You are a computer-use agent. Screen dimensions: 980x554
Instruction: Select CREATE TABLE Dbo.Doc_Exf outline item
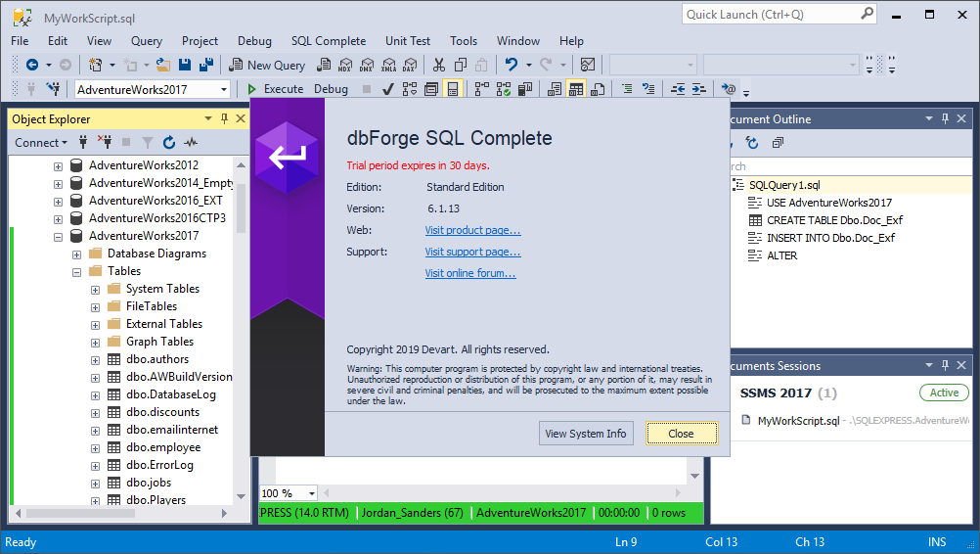834,220
